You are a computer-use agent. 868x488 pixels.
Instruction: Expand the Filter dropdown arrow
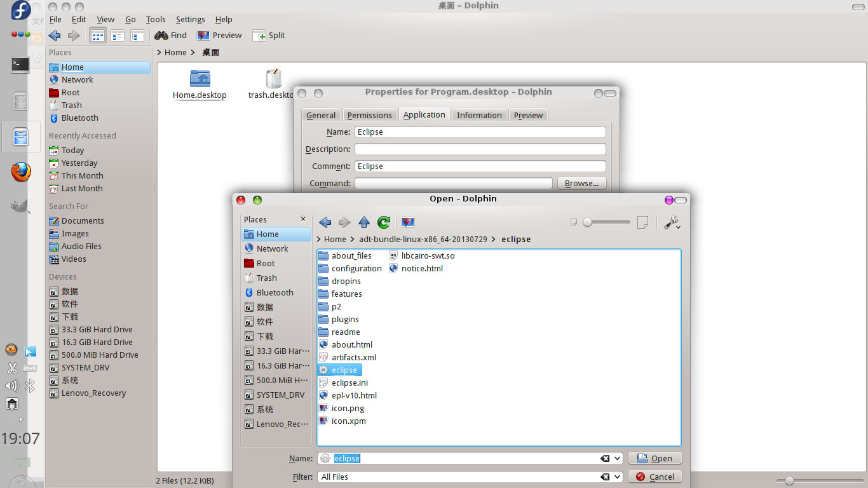(618, 477)
